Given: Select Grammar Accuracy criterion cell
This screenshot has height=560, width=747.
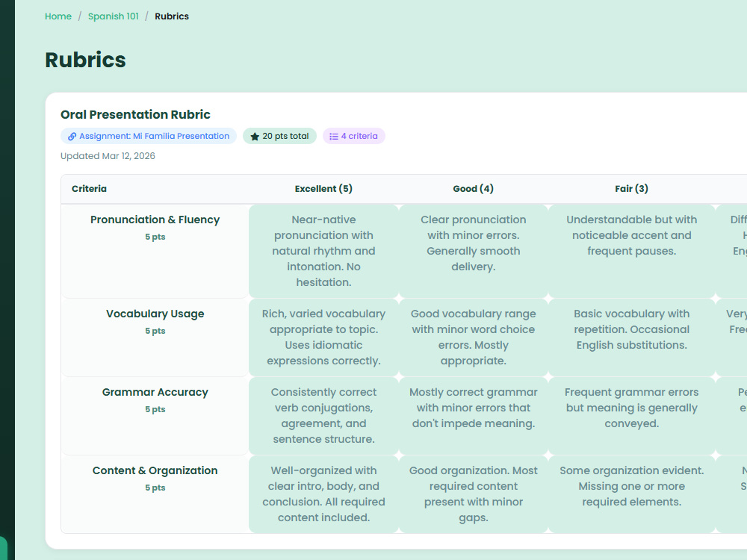Looking at the screenshot, I should (155, 416).
